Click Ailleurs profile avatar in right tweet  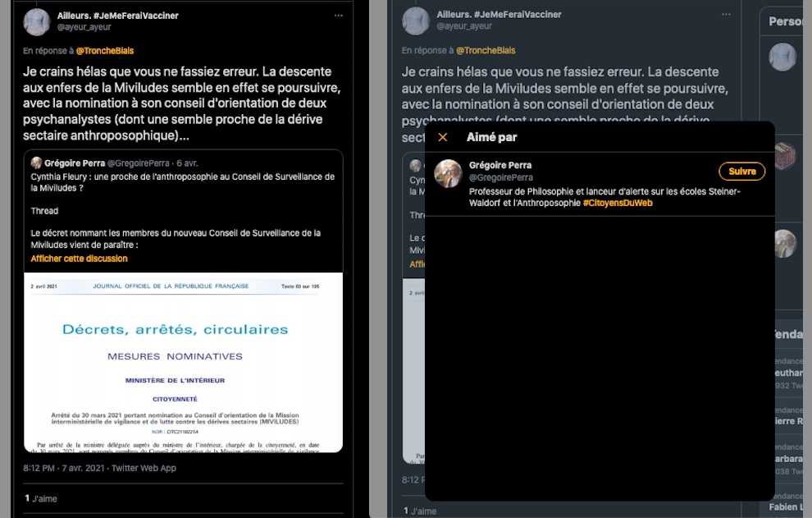[416, 21]
